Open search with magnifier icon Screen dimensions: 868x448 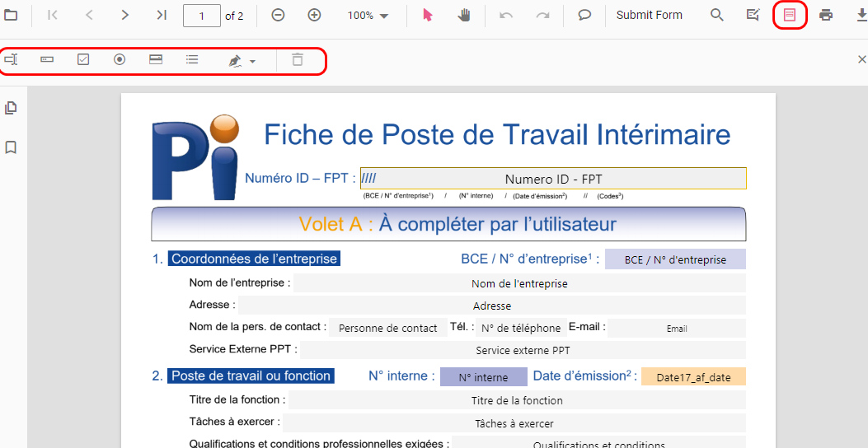[x=717, y=15]
